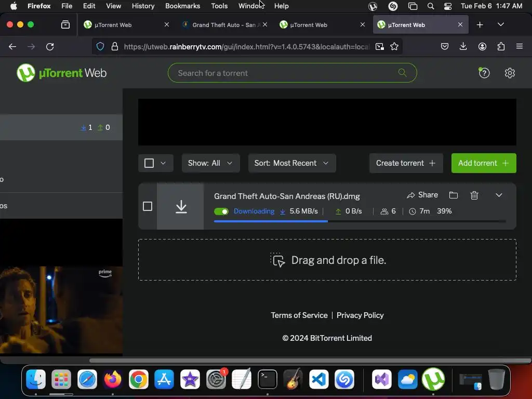Check the Grand Theft Auto torrent checkbox
This screenshot has width=532, height=399.
[148, 206]
